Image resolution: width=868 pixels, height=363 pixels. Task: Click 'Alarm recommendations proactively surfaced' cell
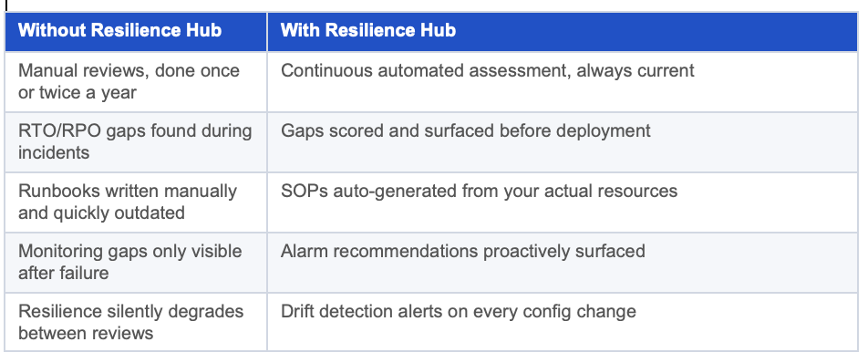(563, 263)
